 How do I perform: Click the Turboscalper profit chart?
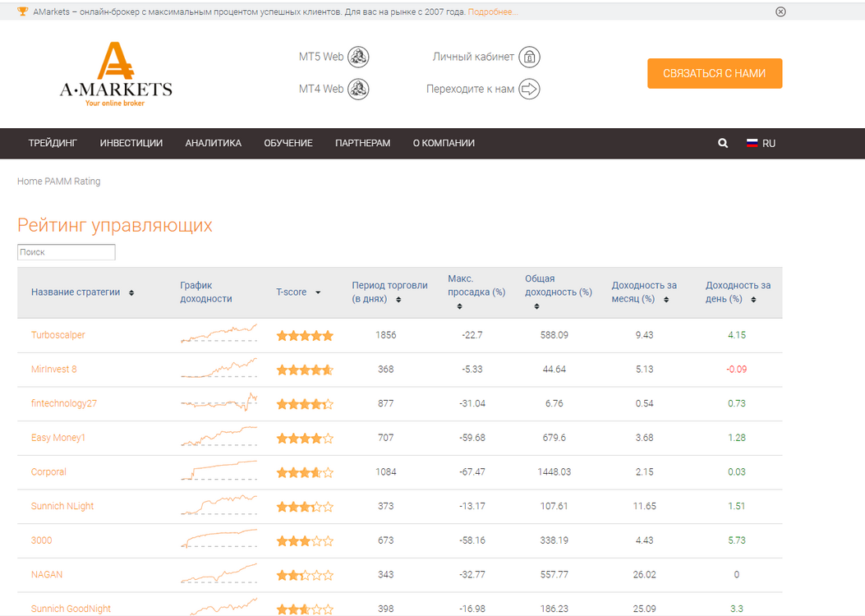click(x=219, y=333)
